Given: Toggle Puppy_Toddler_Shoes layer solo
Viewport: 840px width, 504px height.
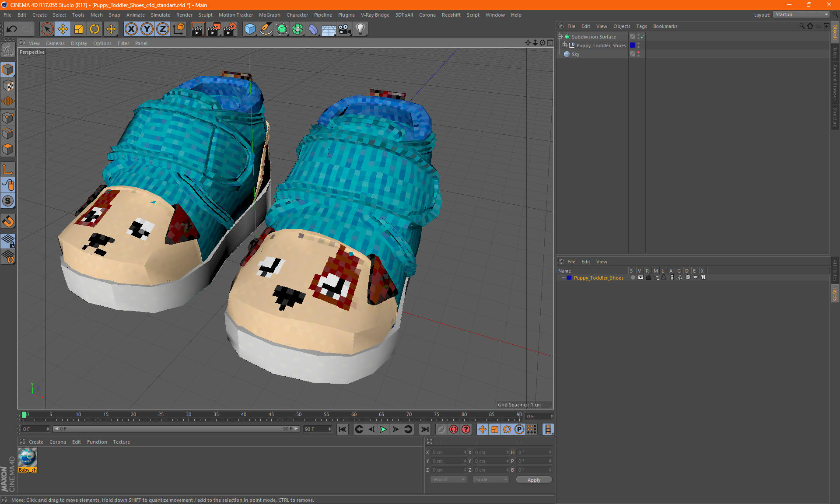Looking at the screenshot, I should (x=633, y=277).
